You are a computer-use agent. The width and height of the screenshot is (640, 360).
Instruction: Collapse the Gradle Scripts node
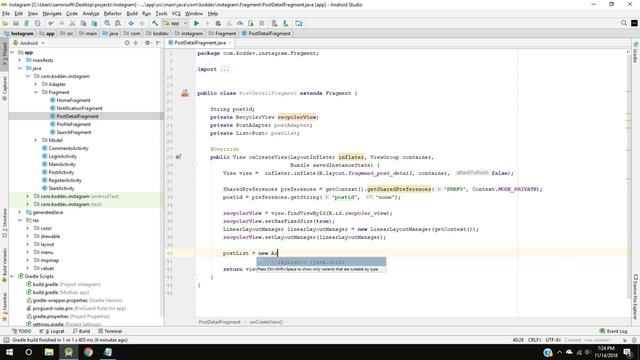12,276
